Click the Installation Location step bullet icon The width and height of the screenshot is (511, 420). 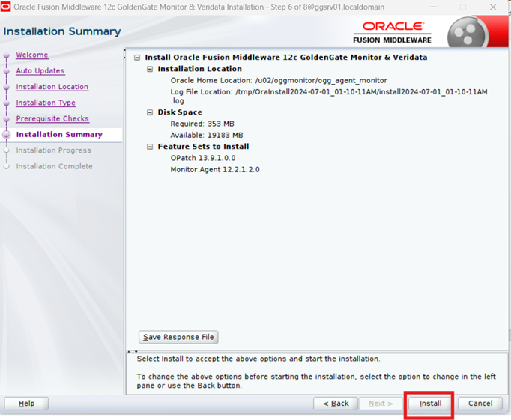pyautogui.click(x=7, y=87)
